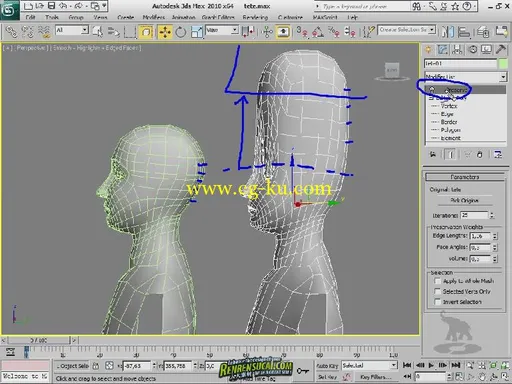Enable Invert Selection checkbox

437,302
